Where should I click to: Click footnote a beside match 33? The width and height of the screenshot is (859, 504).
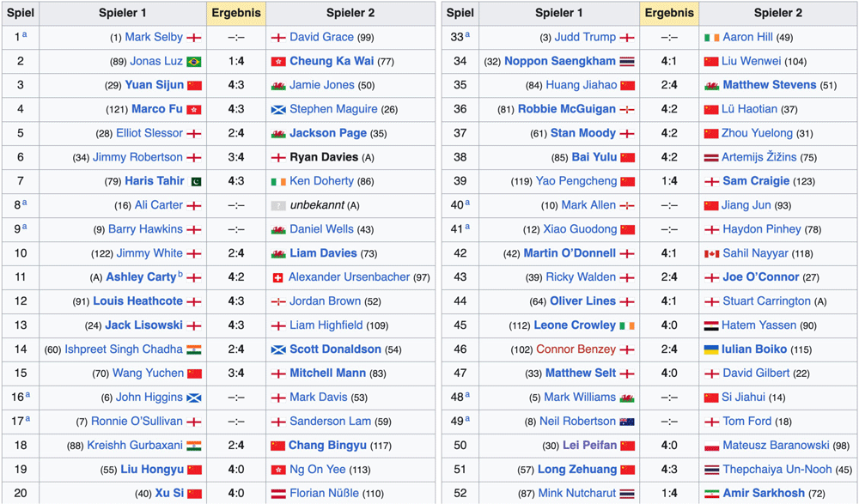(467, 34)
